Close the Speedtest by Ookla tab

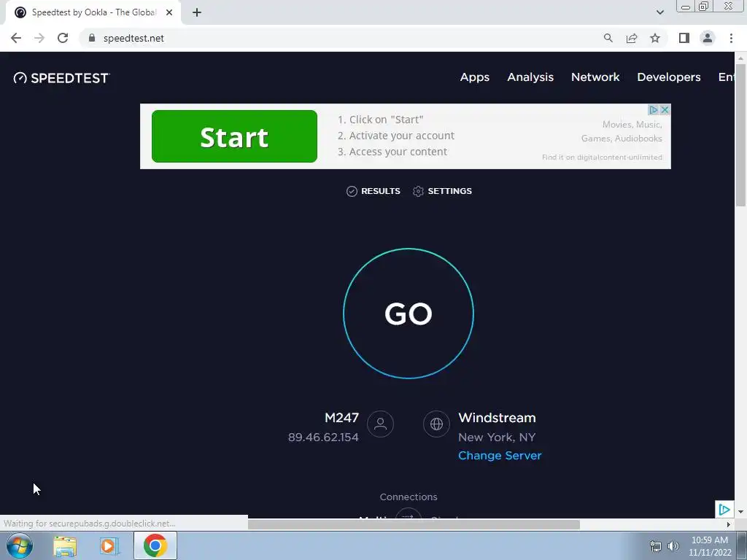pyautogui.click(x=169, y=12)
